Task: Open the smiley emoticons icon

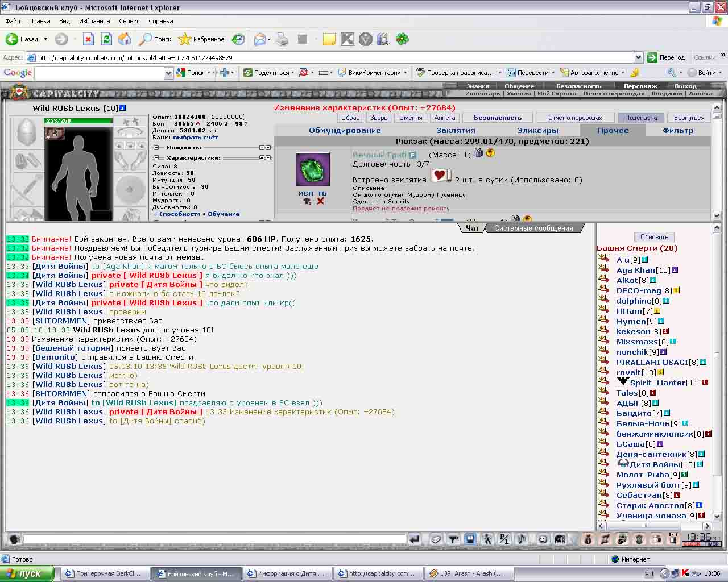Action: pyautogui.click(x=543, y=539)
